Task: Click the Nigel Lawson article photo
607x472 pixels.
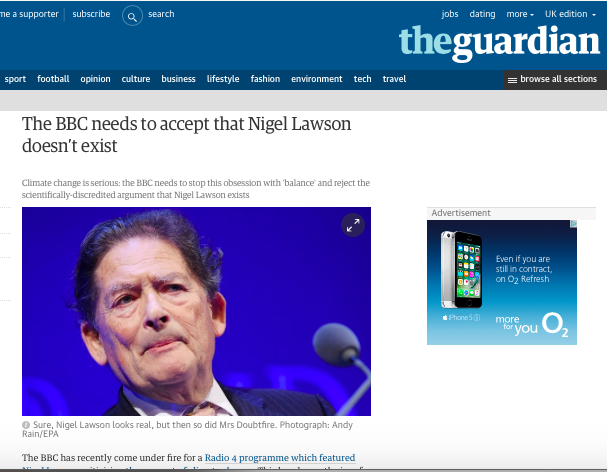Action: click(196, 311)
